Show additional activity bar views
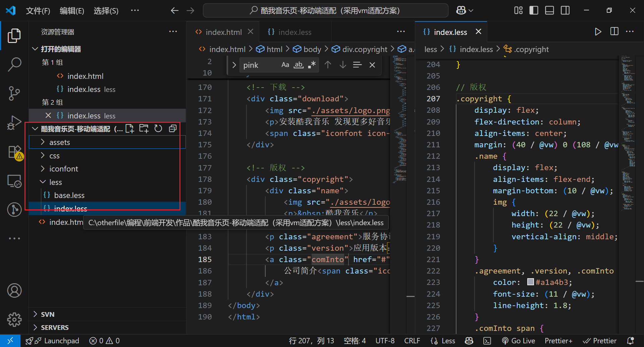 (x=14, y=239)
